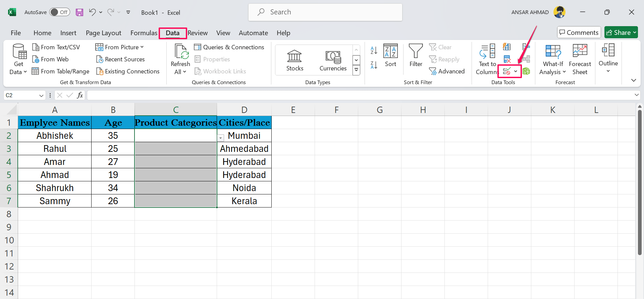
Task: Open the File tab
Action: (16, 33)
